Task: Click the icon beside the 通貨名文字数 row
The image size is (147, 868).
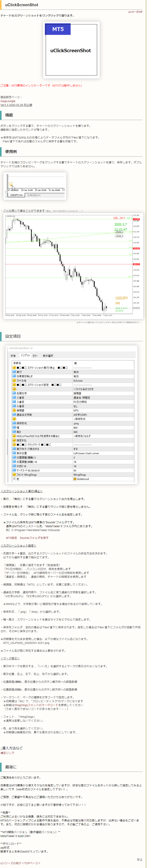Action: pos(15,415)
